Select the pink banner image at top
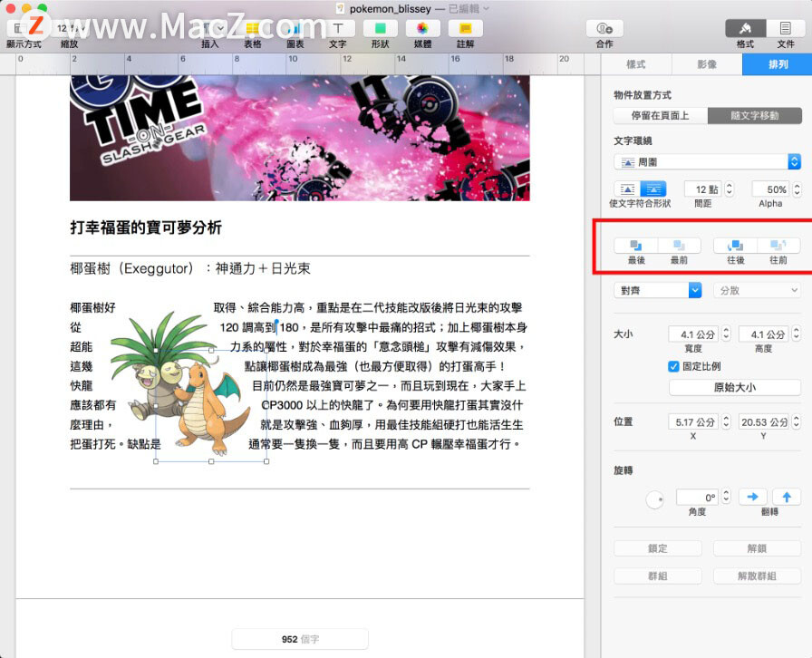Viewport: 812px width, 658px height. point(300,138)
